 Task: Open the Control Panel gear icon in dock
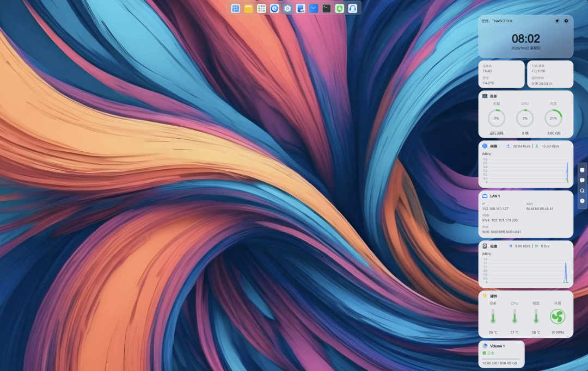click(x=287, y=8)
